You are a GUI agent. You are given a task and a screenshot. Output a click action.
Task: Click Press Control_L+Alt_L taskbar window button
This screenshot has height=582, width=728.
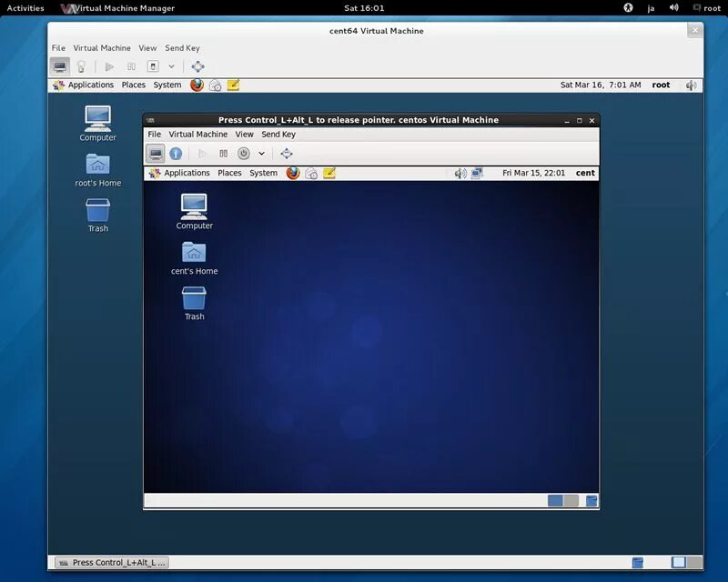(112, 563)
